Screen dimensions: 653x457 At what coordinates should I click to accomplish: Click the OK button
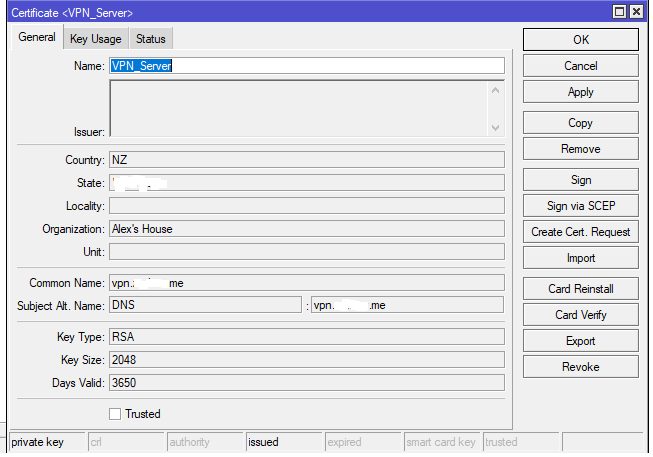pos(581,40)
